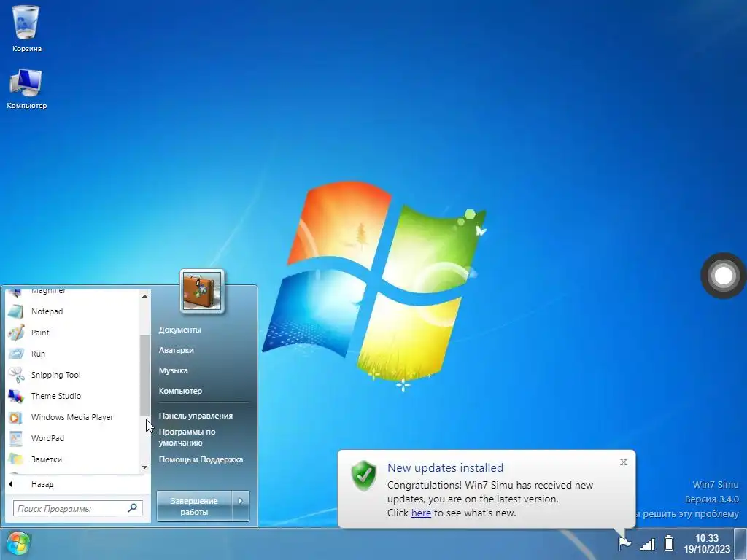Click the Show desktop strip at taskbar end
Screen dimensions: 747x560
(741, 543)
